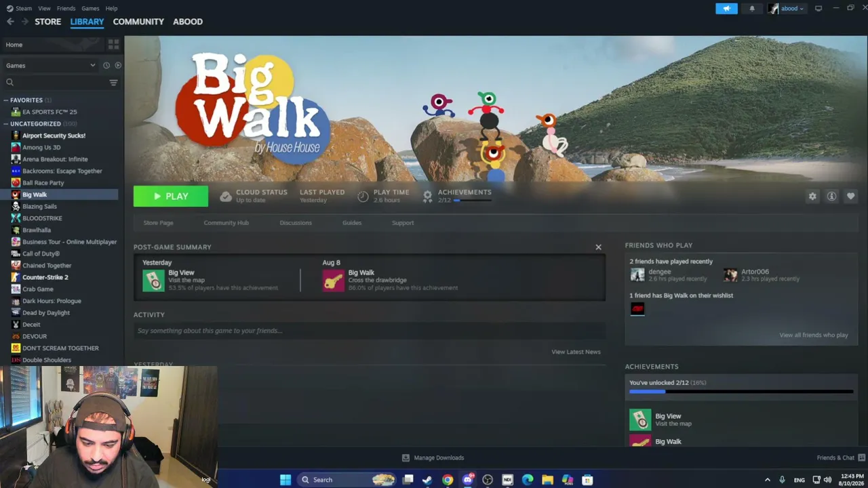Select Among Us 3D in the game list
The height and width of the screenshot is (488, 868).
(41, 147)
